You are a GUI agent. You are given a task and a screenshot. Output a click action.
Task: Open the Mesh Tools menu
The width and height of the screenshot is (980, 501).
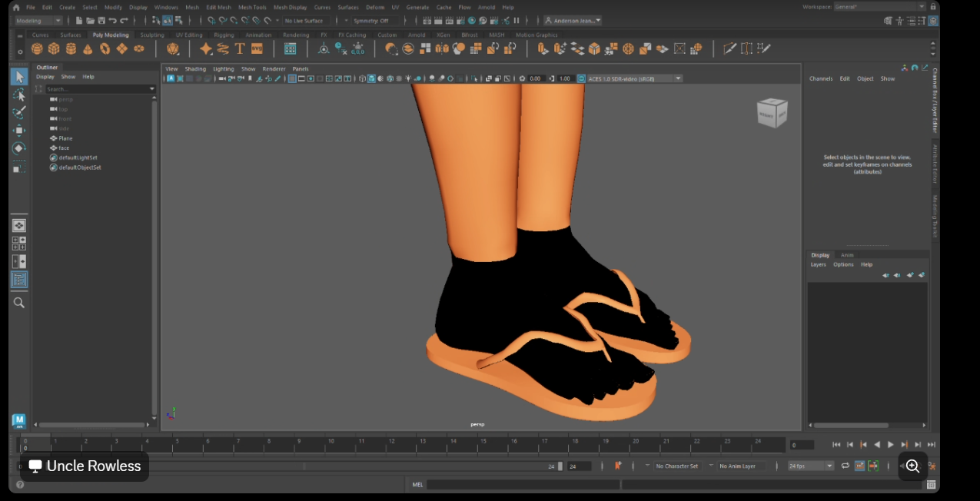pyautogui.click(x=252, y=7)
